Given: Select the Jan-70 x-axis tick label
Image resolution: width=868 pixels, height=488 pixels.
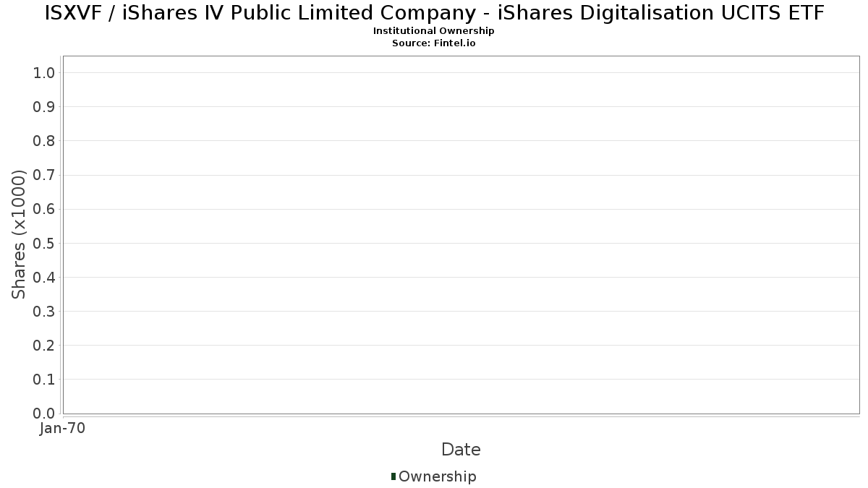Looking at the screenshot, I should tap(63, 429).
